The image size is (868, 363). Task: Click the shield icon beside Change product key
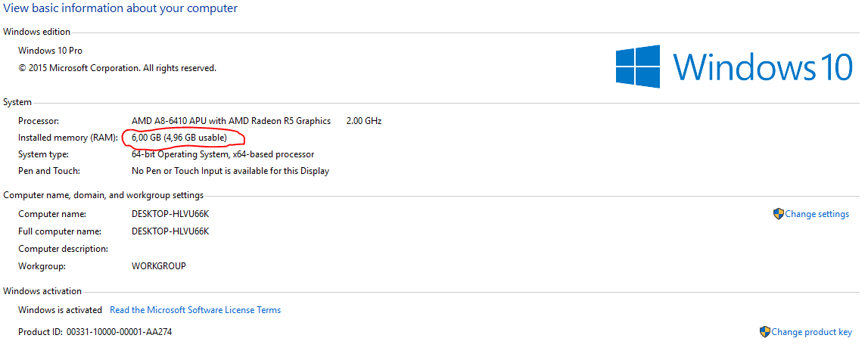pos(764,332)
